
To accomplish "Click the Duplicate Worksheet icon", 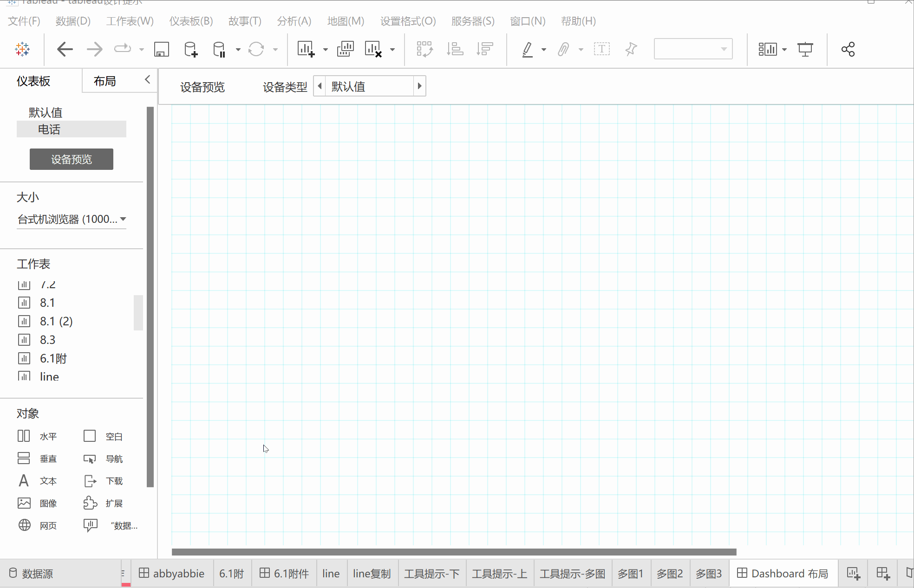I will [345, 49].
